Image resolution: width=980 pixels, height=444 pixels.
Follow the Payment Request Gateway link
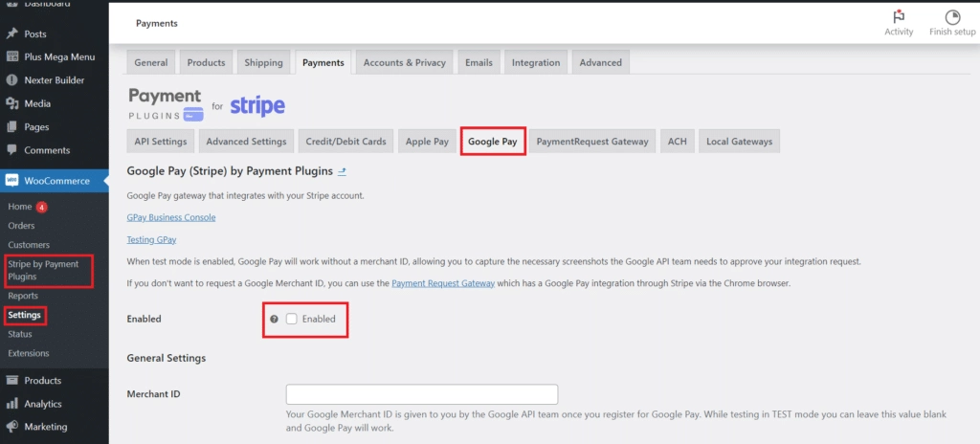coord(443,283)
